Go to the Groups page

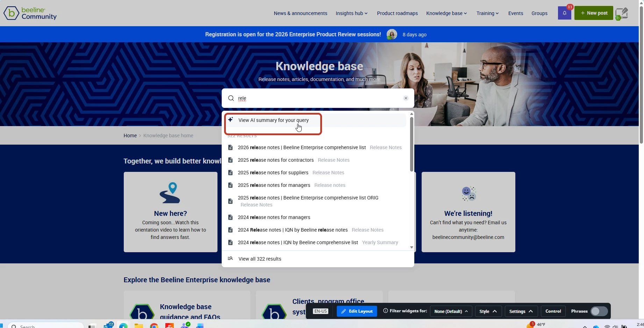pos(539,13)
